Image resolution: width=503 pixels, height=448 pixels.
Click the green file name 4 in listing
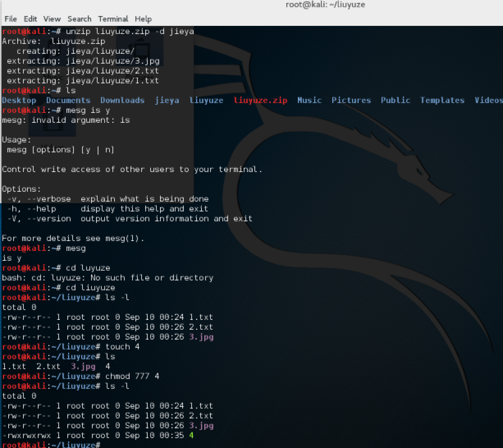191,436
